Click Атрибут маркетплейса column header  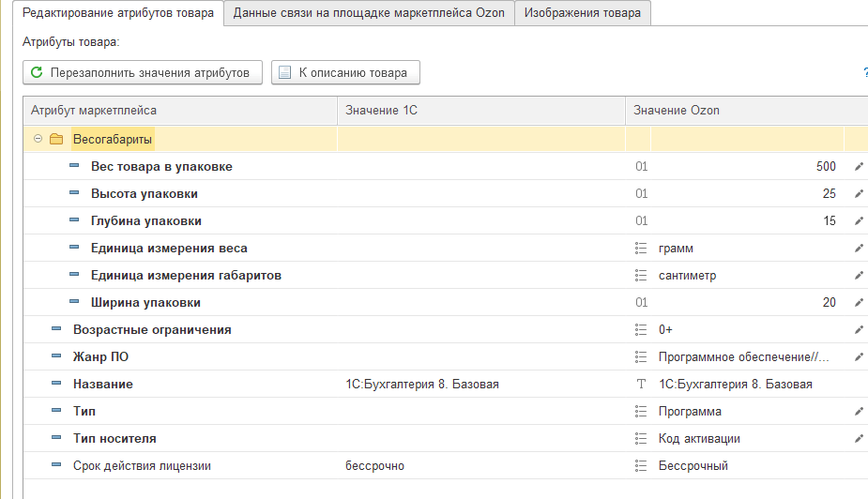(180, 110)
